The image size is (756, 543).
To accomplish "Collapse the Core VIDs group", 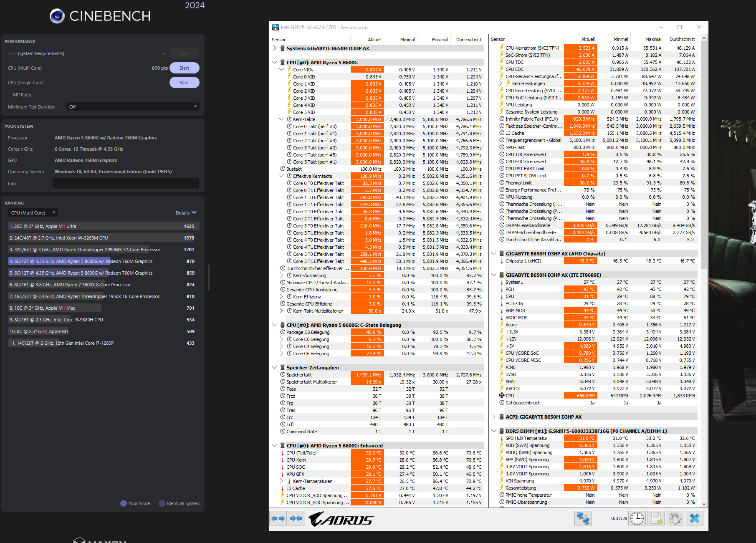I will (281, 70).
